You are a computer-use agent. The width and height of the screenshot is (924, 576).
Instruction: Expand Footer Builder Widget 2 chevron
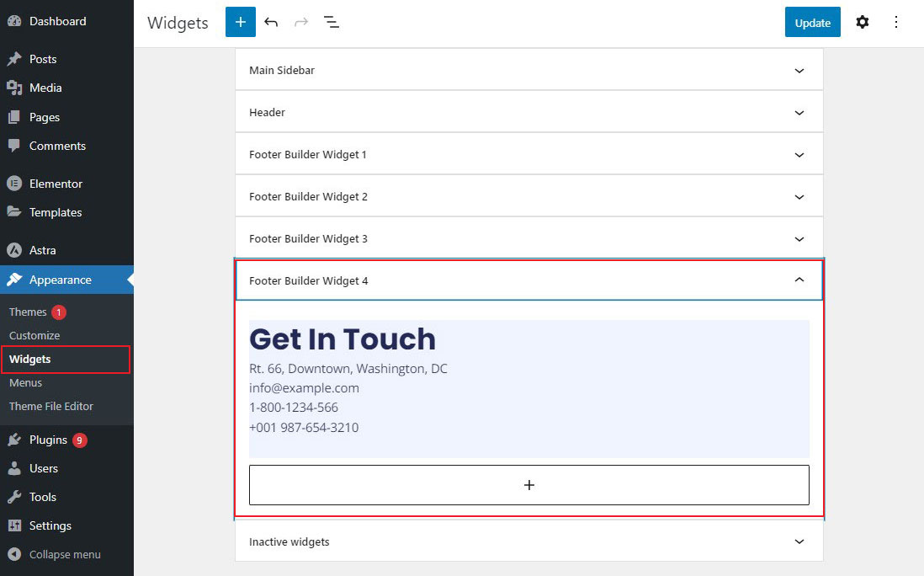coord(799,197)
